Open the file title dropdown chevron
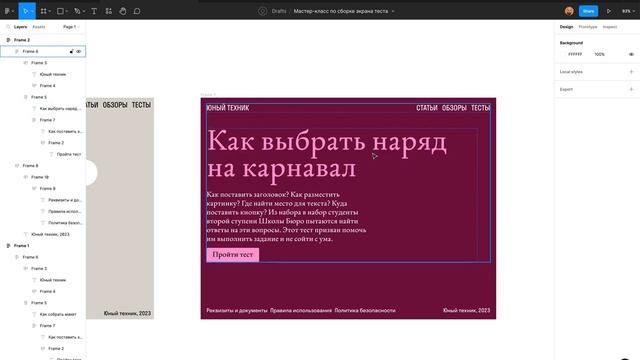The height and width of the screenshot is (360, 640). (x=393, y=11)
